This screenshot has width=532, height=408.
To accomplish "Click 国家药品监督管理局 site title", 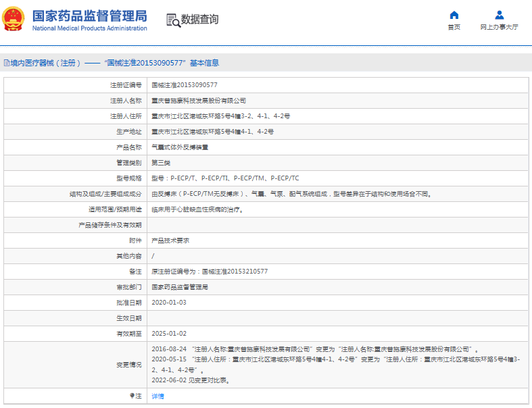I will click(90, 16).
